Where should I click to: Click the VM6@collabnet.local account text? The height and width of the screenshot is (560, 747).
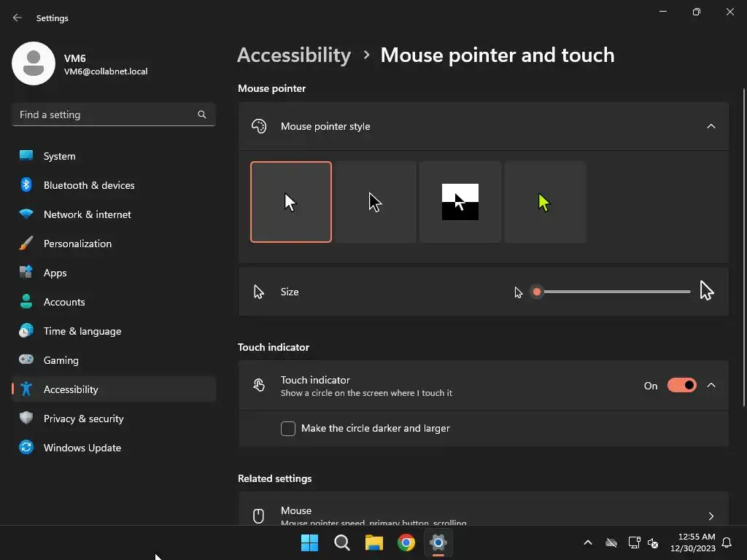pos(106,71)
